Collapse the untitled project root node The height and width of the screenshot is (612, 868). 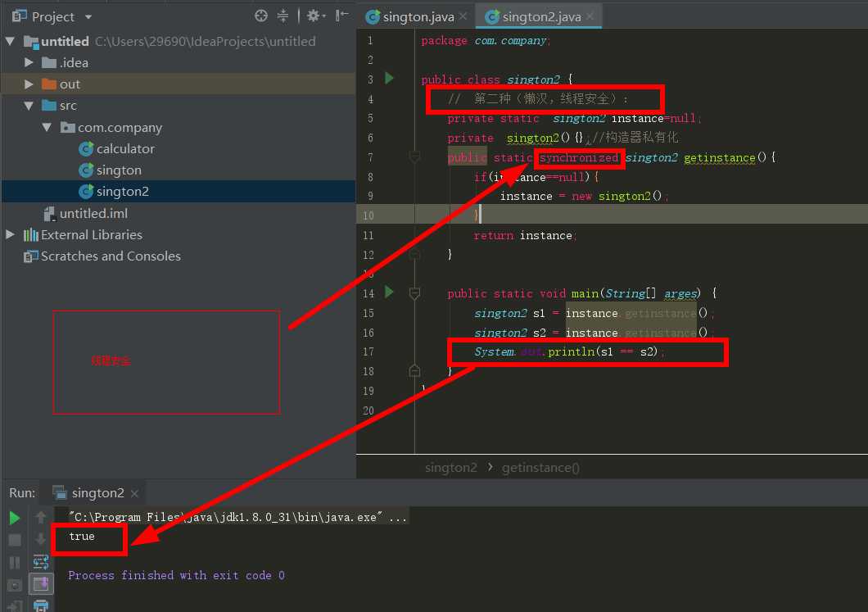[x=10, y=41]
